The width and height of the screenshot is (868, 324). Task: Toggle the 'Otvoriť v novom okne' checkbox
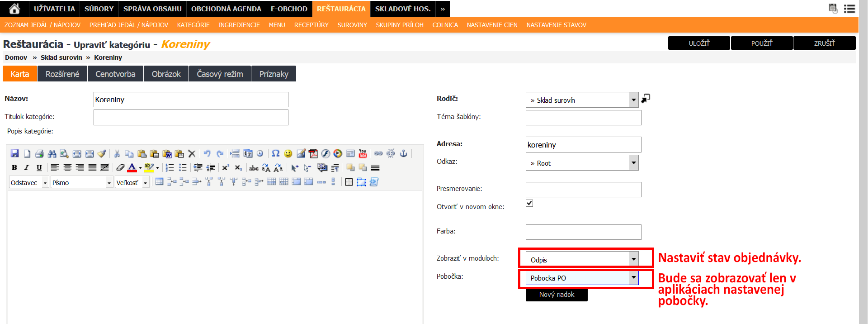pyautogui.click(x=529, y=203)
